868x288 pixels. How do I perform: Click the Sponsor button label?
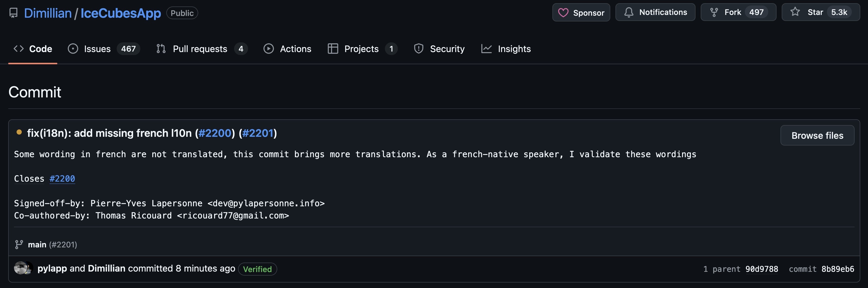click(589, 13)
